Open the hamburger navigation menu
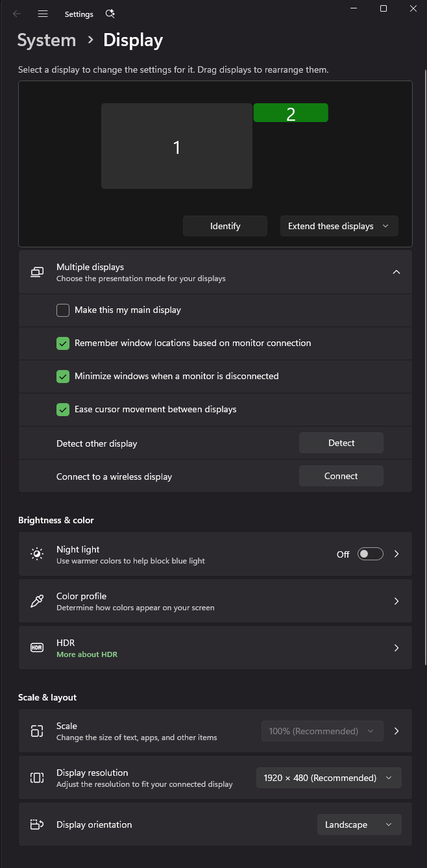Screen dimensions: 427x868 click(43, 14)
